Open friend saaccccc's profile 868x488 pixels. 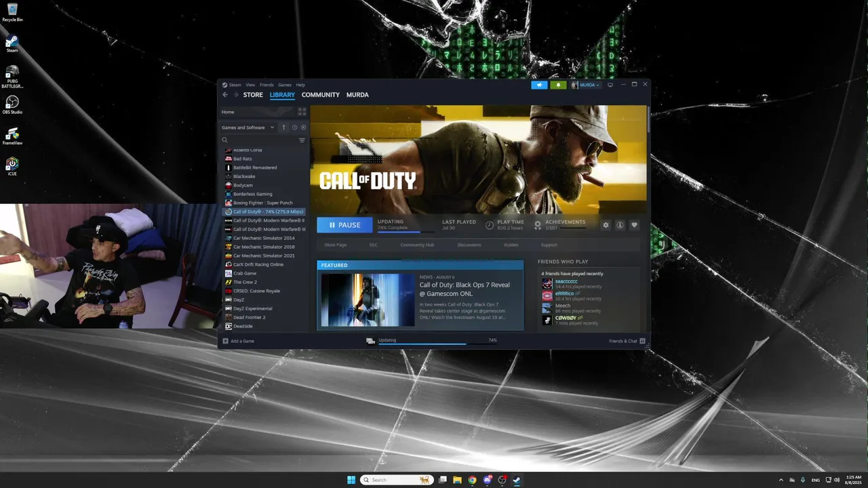pyautogui.click(x=566, y=281)
